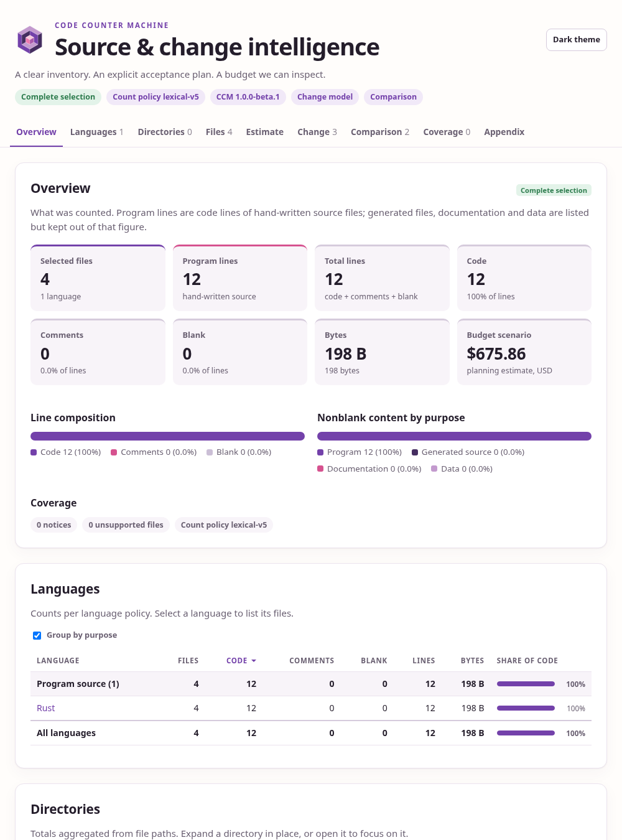Click the Selected files card

click(98, 278)
